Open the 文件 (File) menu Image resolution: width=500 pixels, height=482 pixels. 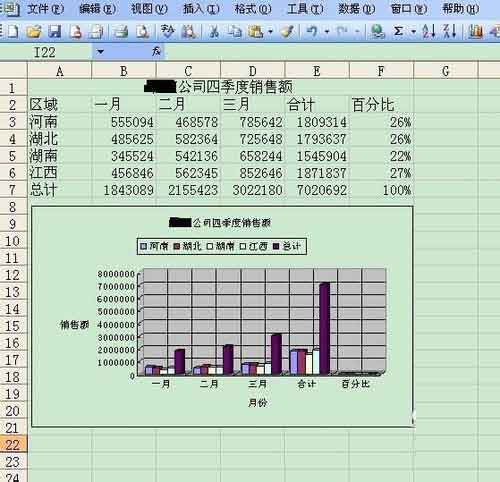tap(45, 9)
